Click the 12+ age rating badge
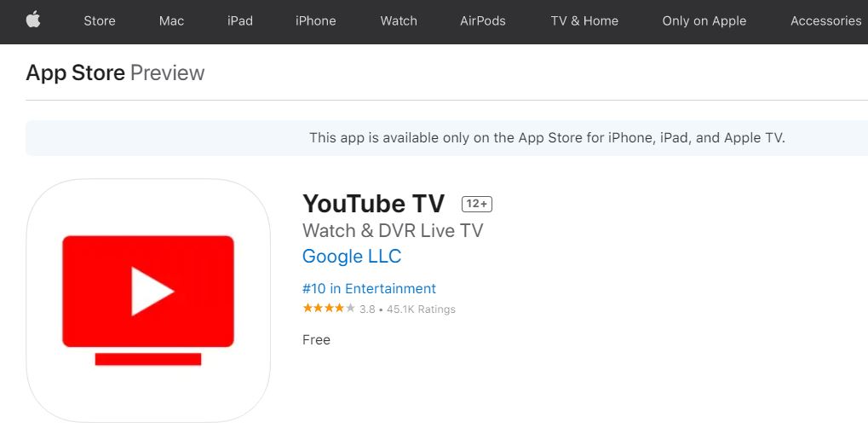 [x=477, y=204]
